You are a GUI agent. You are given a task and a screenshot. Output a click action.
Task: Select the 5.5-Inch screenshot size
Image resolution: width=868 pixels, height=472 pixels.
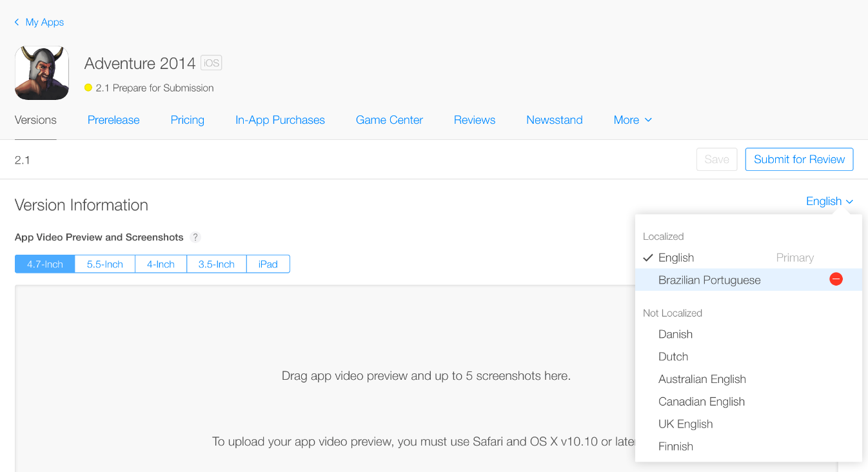click(105, 264)
